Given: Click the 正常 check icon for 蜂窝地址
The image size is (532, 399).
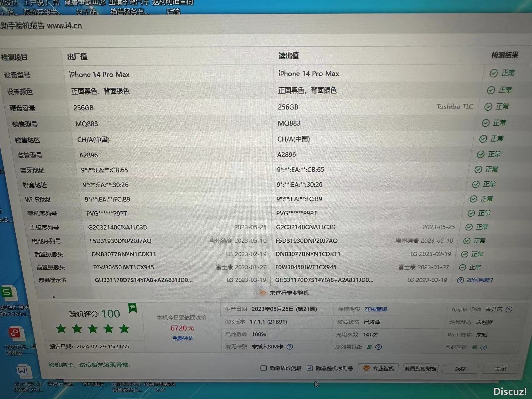Looking at the screenshot, I should click(x=476, y=184).
